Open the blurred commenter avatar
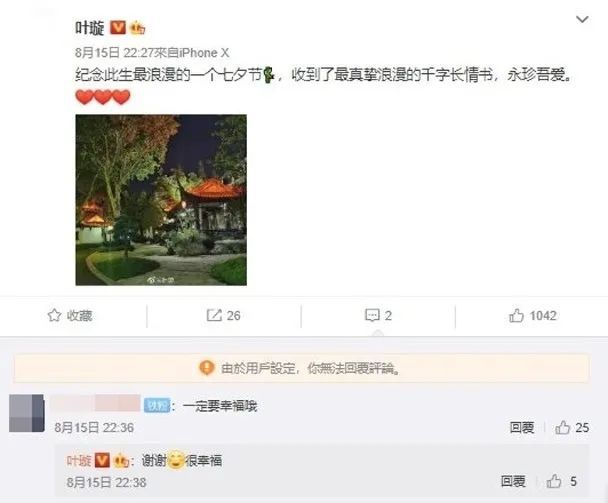The image size is (608, 503). 26,413
